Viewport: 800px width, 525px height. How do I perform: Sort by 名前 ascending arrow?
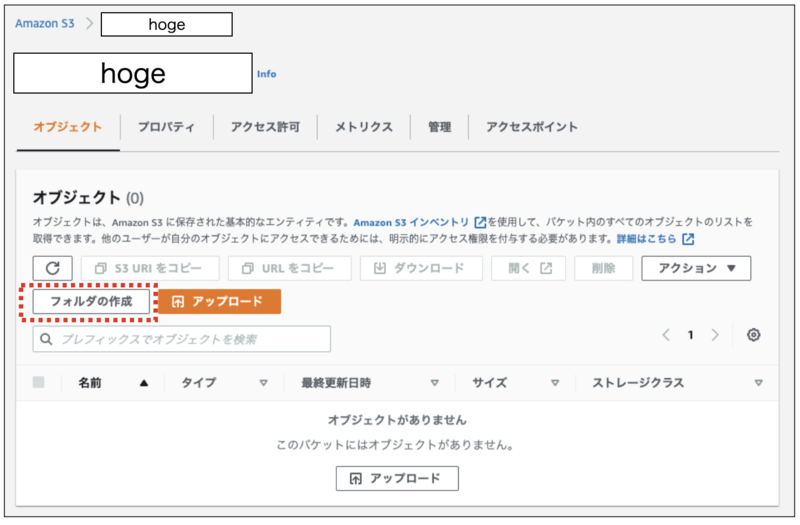[144, 383]
